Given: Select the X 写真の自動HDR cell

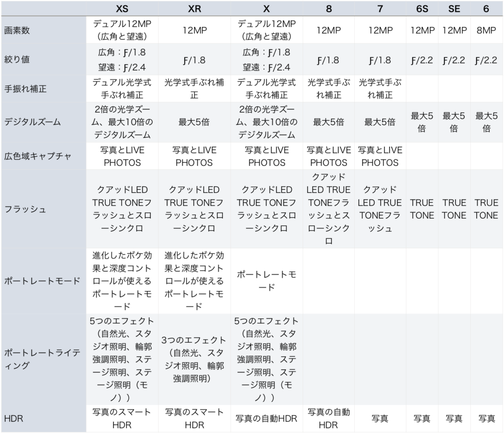Looking at the screenshot, I should 266,419.
